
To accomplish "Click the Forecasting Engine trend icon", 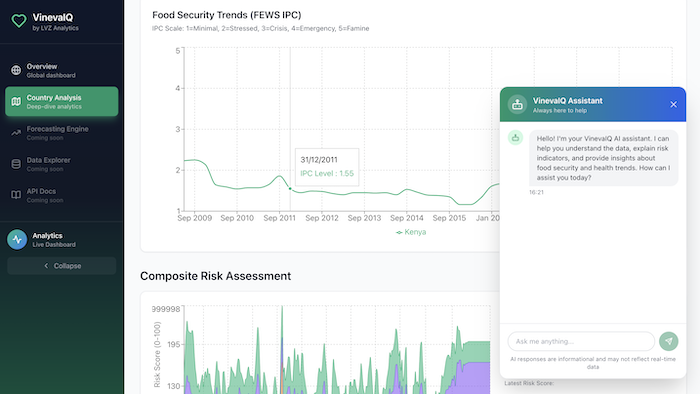I will point(16,133).
